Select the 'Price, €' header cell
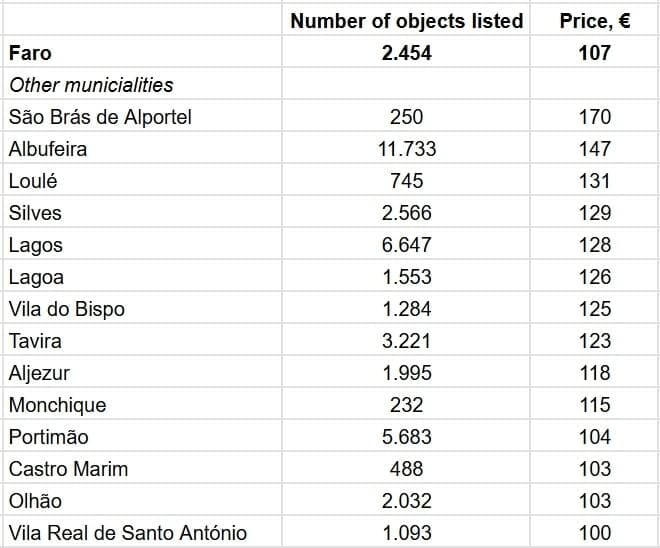 tap(594, 21)
